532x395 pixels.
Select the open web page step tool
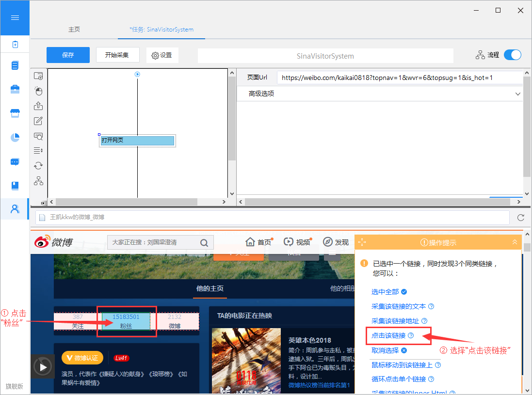pyautogui.click(x=38, y=76)
